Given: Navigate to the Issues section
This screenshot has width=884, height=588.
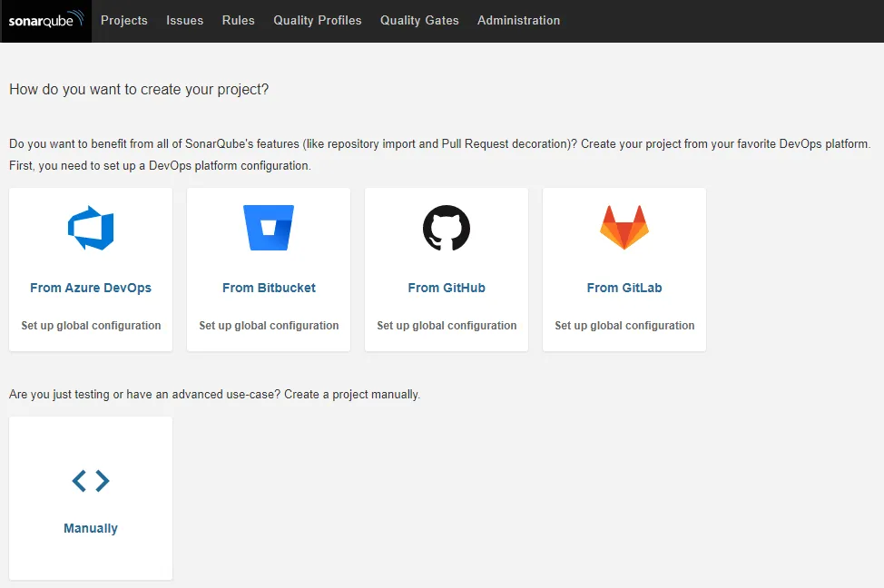Looking at the screenshot, I should (x=184, y=20).
